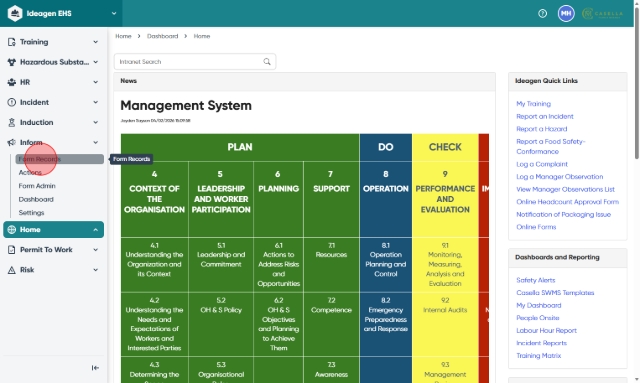Open the Training Matrix link
640x383 pixels.
pos(539,356)
